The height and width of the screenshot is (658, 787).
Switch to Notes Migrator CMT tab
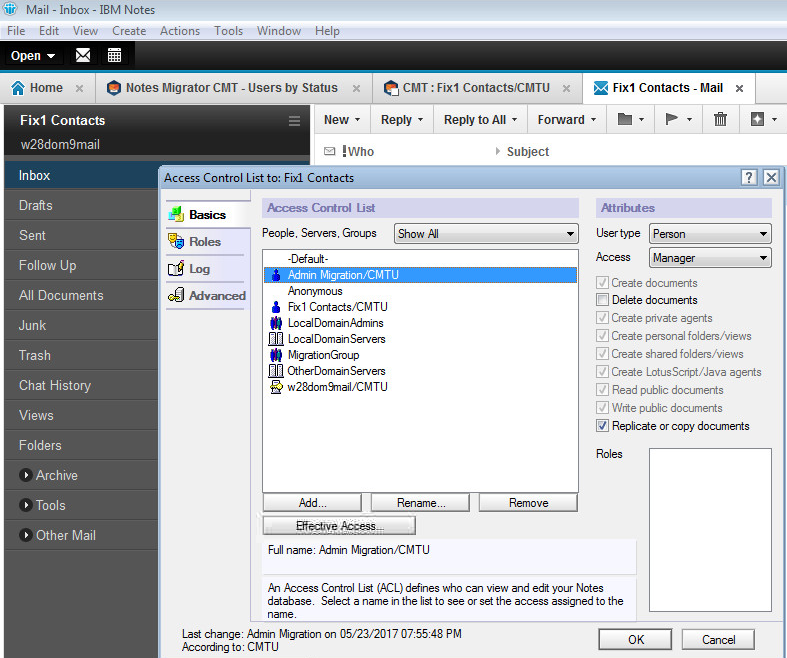click(230, 88)
